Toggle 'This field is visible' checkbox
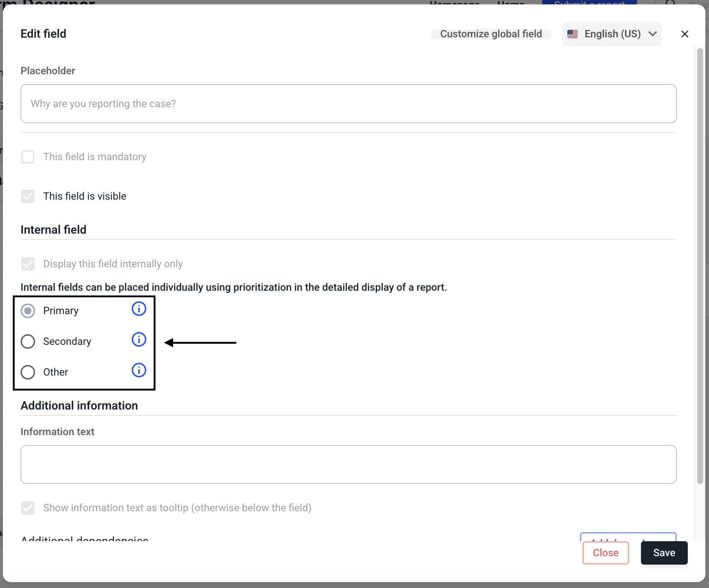The height and width of the screenshot is (588, 709). [x=28, y=196]
